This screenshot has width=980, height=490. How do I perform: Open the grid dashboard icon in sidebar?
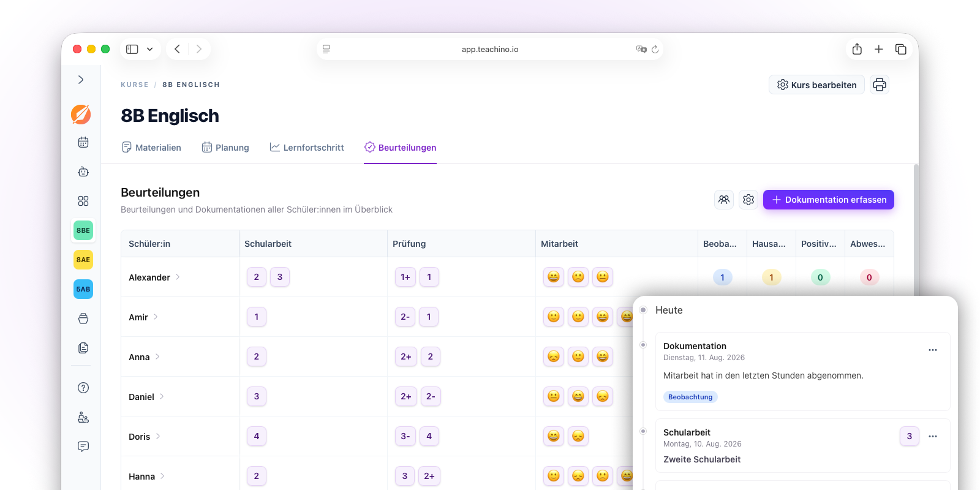coord(83,201)
